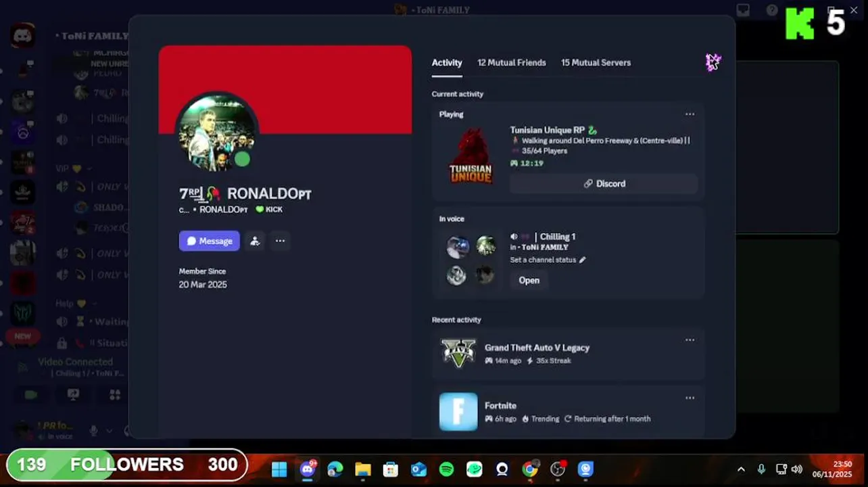Click the Discord icon on the taskbar

(308, 469)
